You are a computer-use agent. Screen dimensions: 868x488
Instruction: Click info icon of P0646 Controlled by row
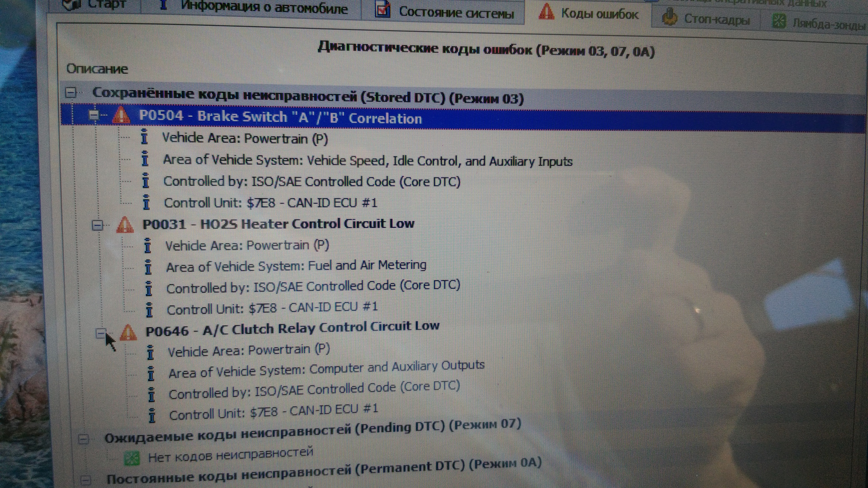tap(151, 394)
